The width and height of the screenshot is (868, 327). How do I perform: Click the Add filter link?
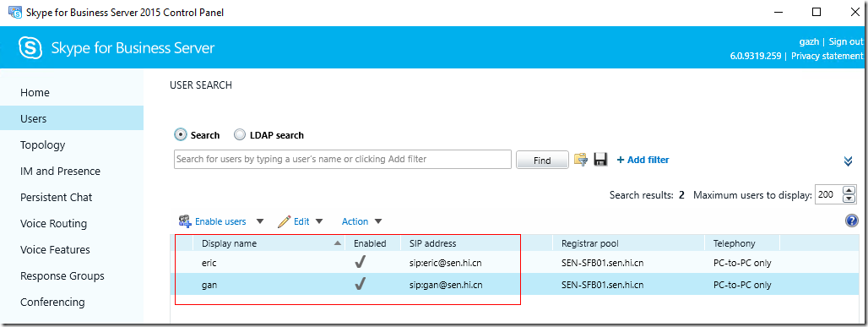pyautogui.click(x=643, y=160)
